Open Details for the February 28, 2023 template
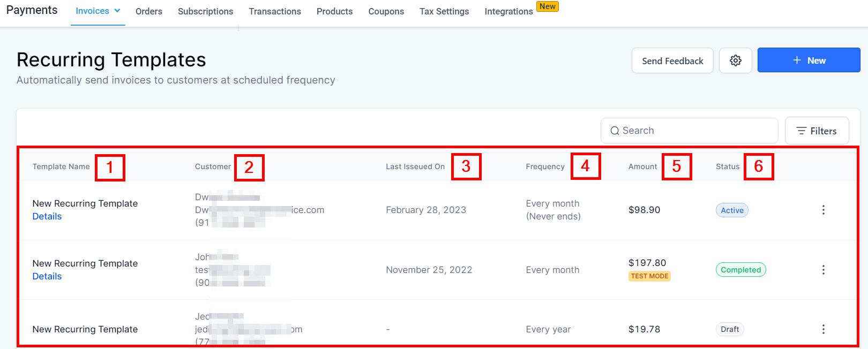Viewport: 868px width, 349px height. [47, 216]
